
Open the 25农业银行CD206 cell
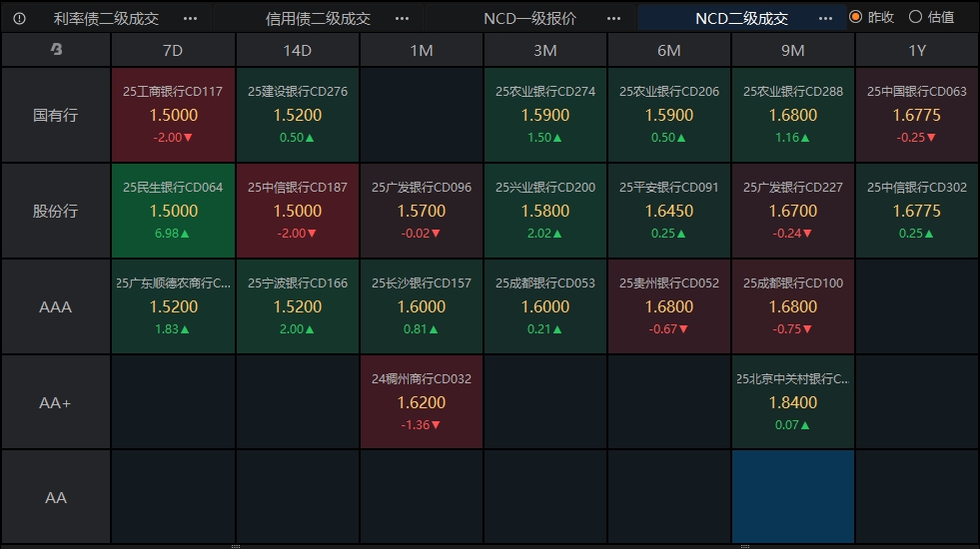[668, 115]
